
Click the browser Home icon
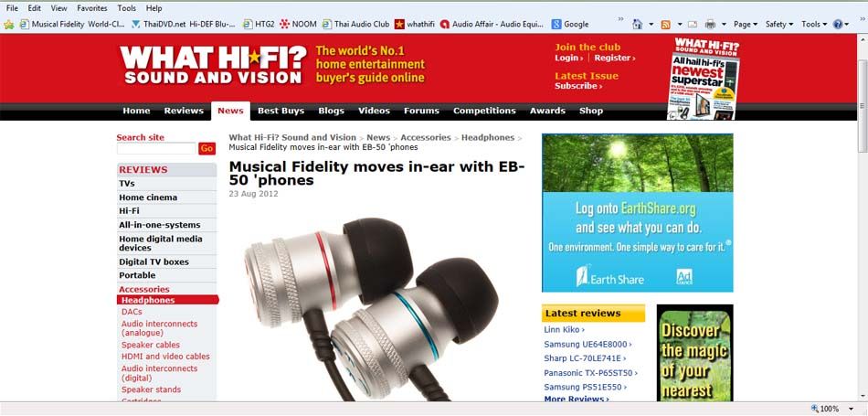point(637,24)
